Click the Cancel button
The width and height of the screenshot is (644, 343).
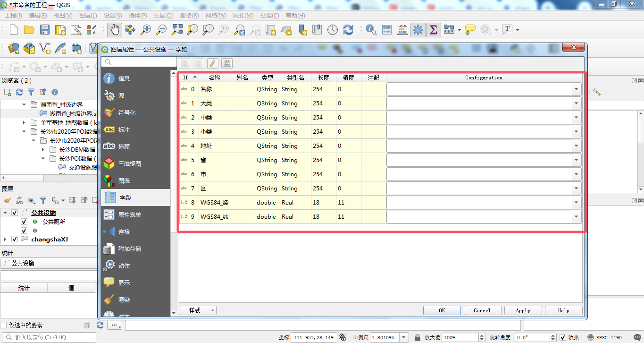tap(482, 310)
